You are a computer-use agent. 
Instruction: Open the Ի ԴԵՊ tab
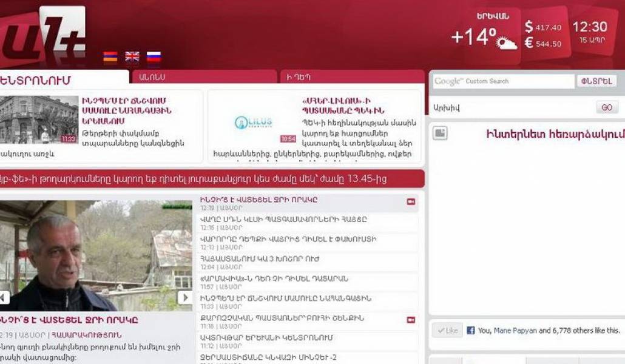[351, 78]
